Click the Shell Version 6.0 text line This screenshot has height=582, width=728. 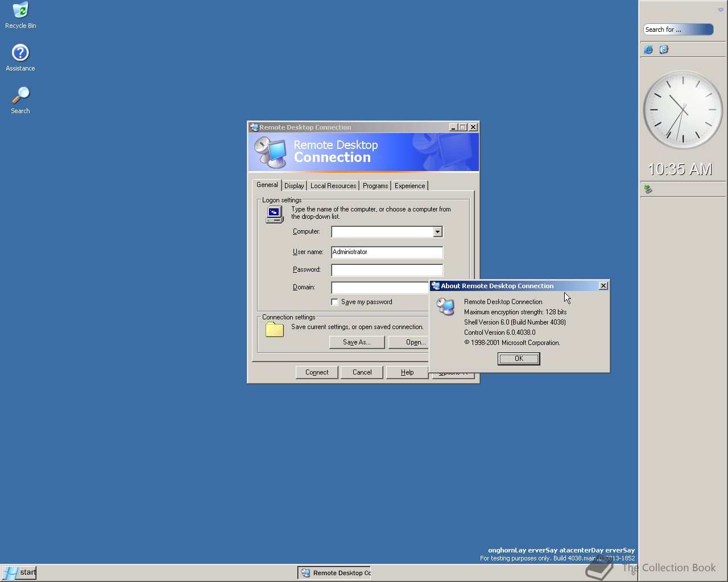pyautogui.click(x=515, y=322)
